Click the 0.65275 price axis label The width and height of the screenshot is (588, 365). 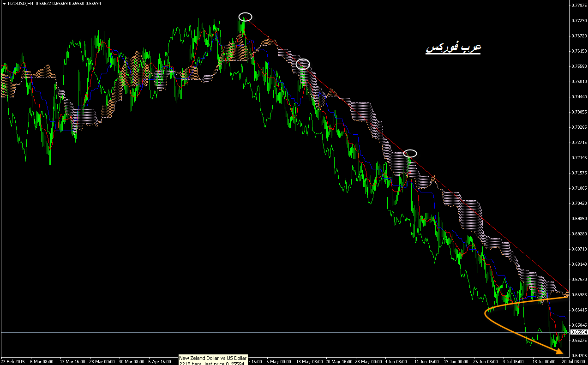(x=579, y=341)
